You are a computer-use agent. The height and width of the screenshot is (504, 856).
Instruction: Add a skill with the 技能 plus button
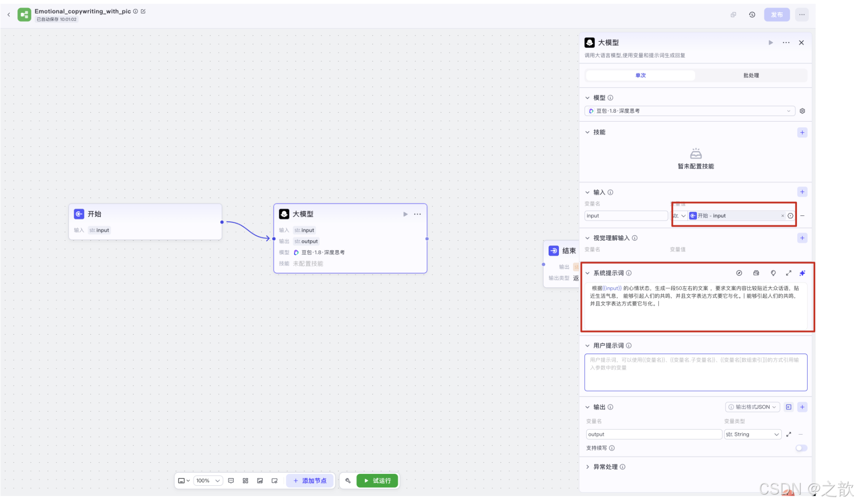tap(802, 132)
